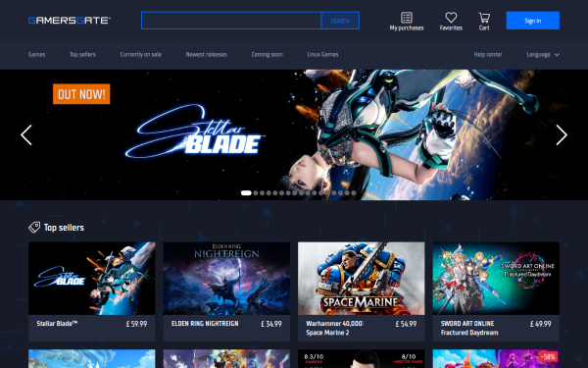Open the GamersGate logo home link

70,21
